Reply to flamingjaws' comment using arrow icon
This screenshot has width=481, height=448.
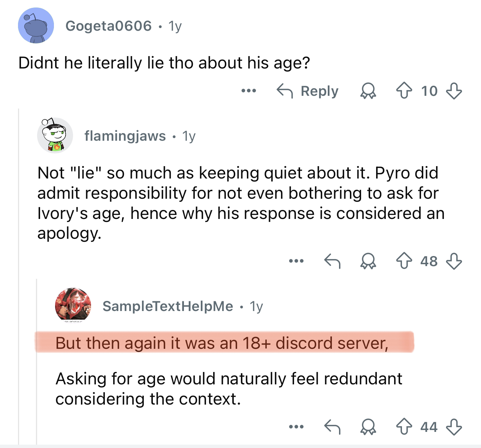(x=332, y=261)
